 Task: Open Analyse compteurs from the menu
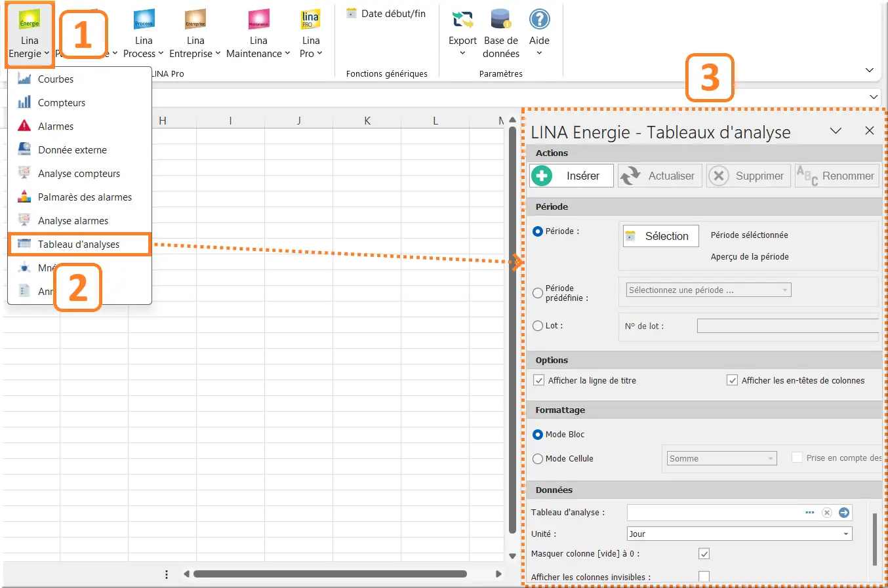[79, 174]
